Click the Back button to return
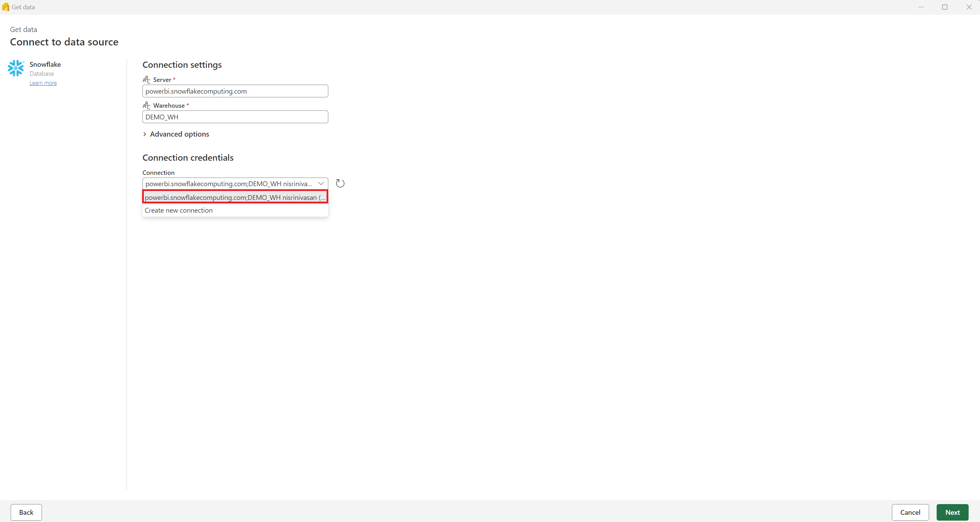The width and height of the screenshot is (980, 522). [26, 512]
